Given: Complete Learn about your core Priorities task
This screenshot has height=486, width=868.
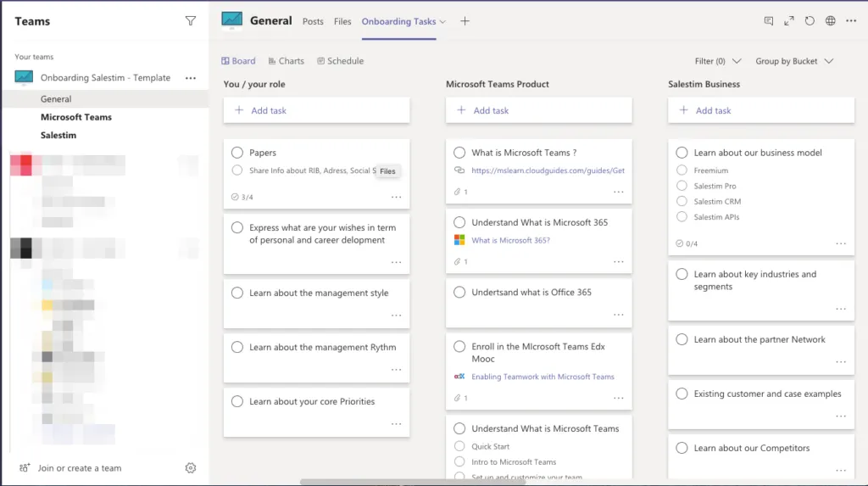Looking at the screenshot, I should pyautogui.click(x=237, y=401).
